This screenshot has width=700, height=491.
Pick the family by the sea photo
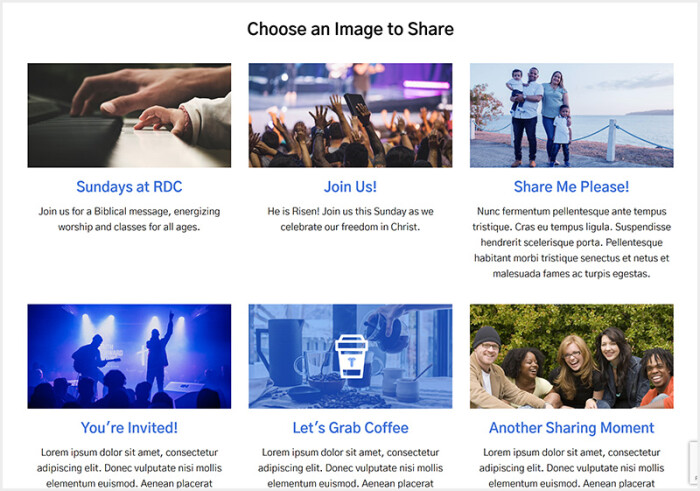pos(571,115)
